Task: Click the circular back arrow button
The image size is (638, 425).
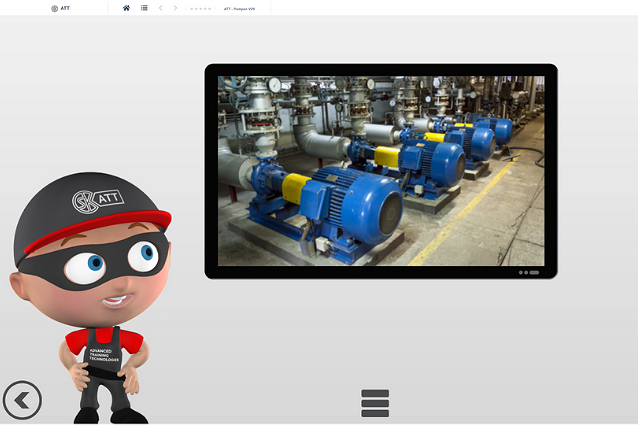Action: pos(22,400)
